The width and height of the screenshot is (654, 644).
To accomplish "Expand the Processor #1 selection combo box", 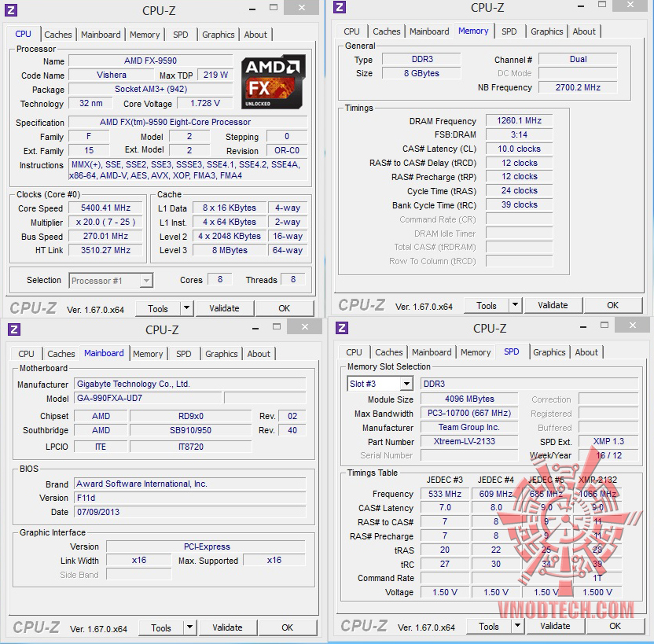I will (146, 281).
